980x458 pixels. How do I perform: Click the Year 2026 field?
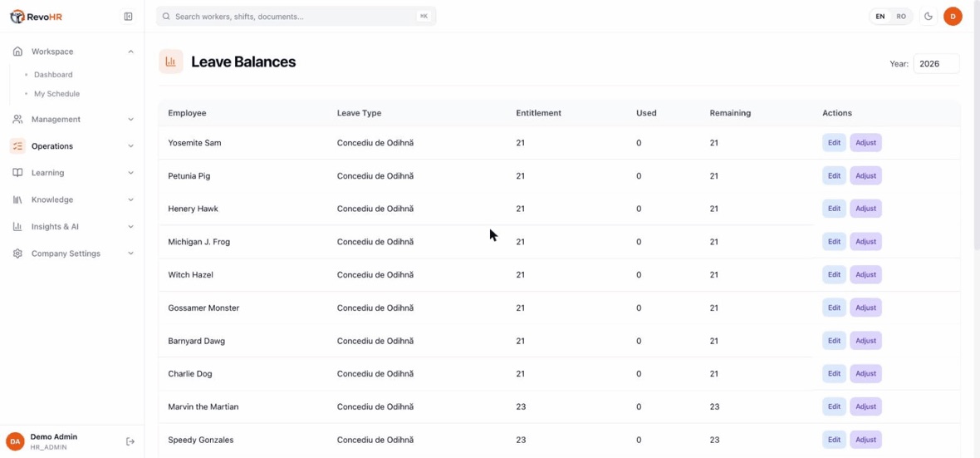click(936, 64)
